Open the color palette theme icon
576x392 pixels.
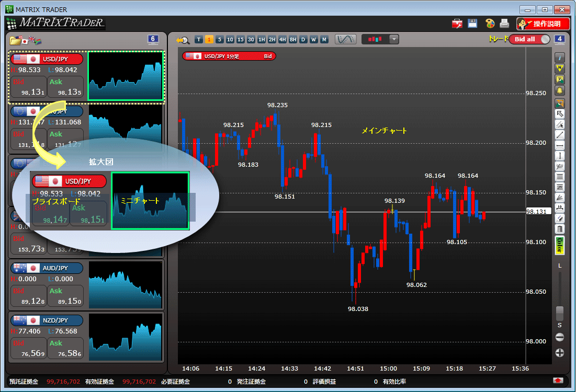(490, 24)
